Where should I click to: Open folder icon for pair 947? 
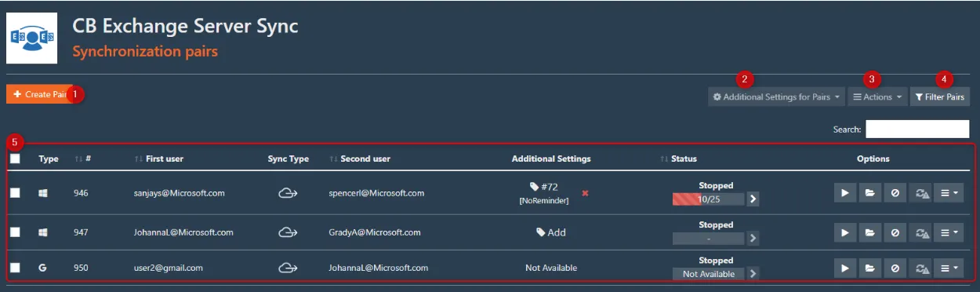click(869, 232)
